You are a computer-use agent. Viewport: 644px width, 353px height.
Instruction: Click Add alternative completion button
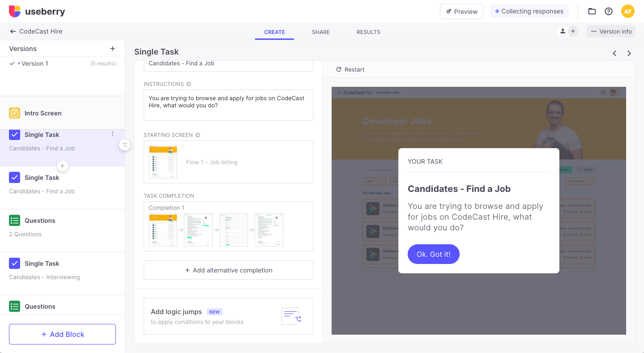point(228,270)
